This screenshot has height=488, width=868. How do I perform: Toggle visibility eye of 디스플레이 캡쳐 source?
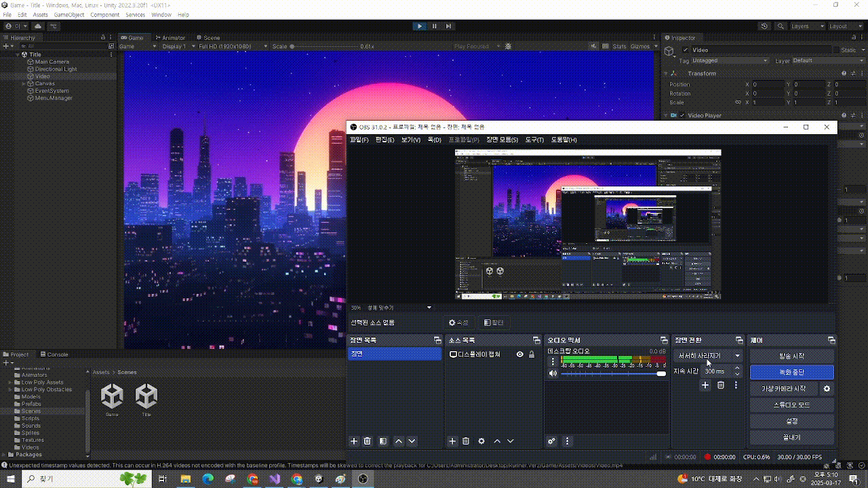(520, 354)
